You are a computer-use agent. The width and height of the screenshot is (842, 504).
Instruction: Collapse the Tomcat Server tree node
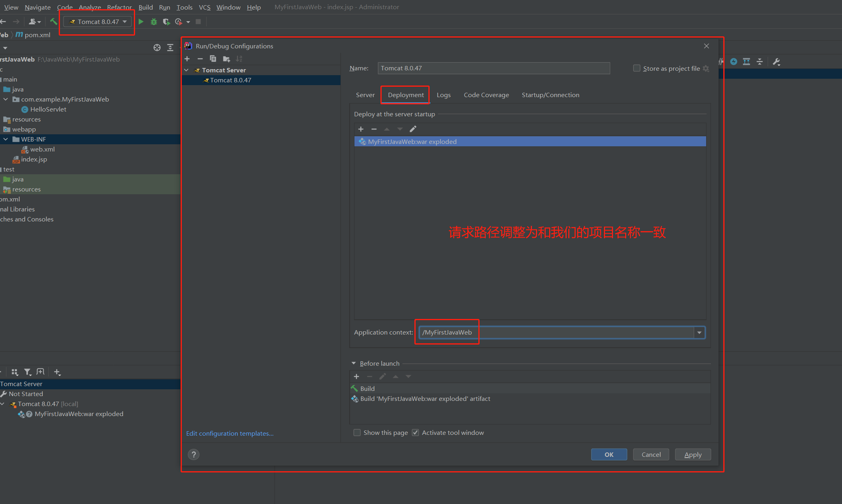[x=186, y=70]
